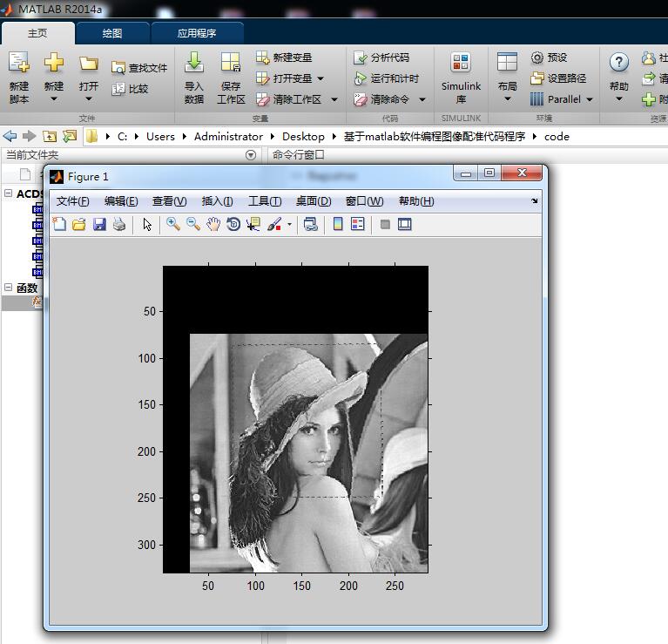This screenshot has width=668, height=644.
Task: Click Import Data (导入数据) icon
Action: pos(194,62)
